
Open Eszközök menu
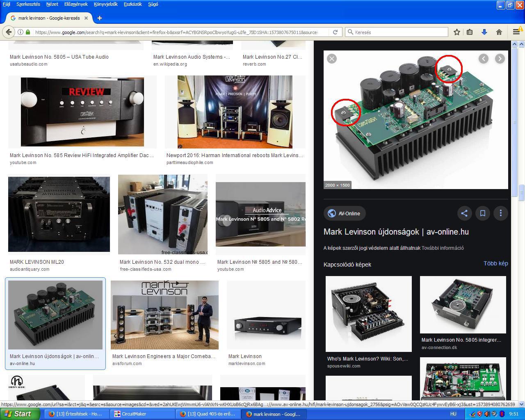point(132,4)
